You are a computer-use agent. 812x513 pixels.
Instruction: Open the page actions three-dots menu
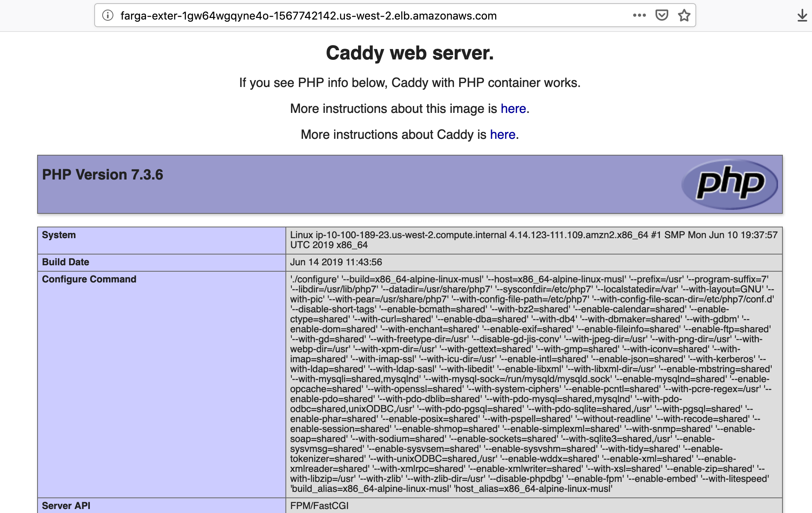pos(639,16)
